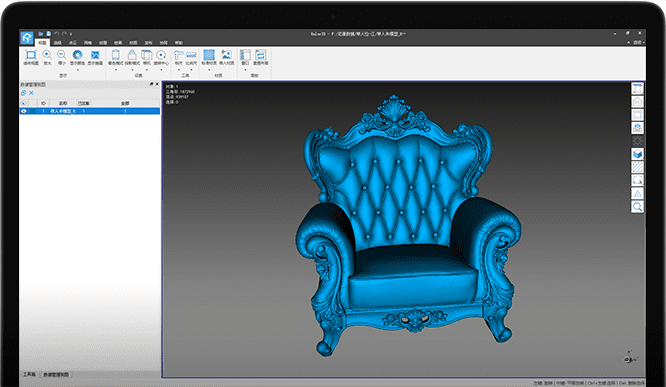Click the camera (相机) cube icon
666x387 pixels.
(147, 54)
